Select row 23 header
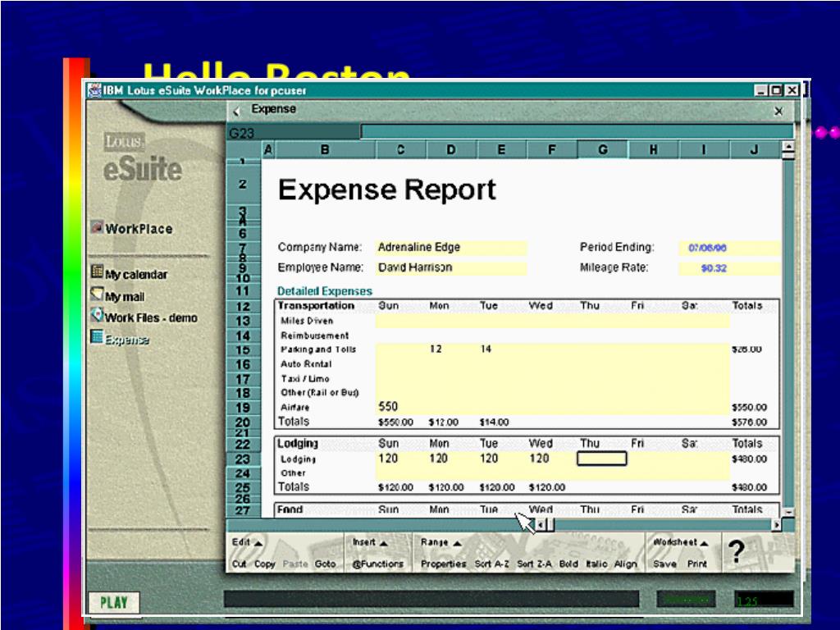Viewport: 840px width, 630px height. 243,459
